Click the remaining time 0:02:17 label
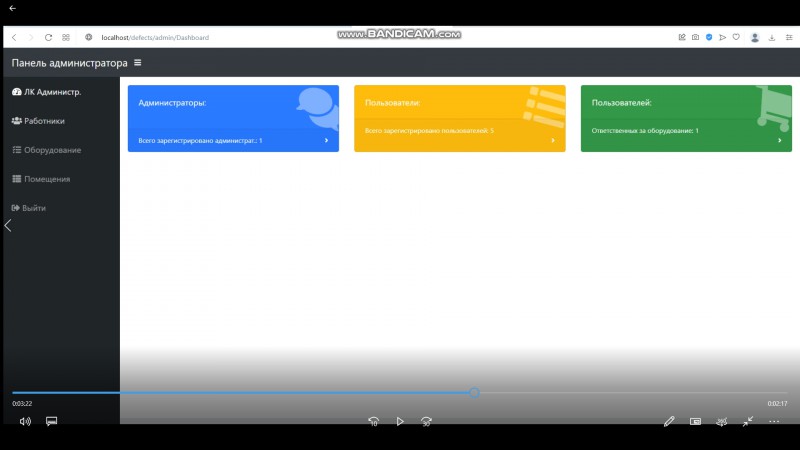 pos(777,404)
